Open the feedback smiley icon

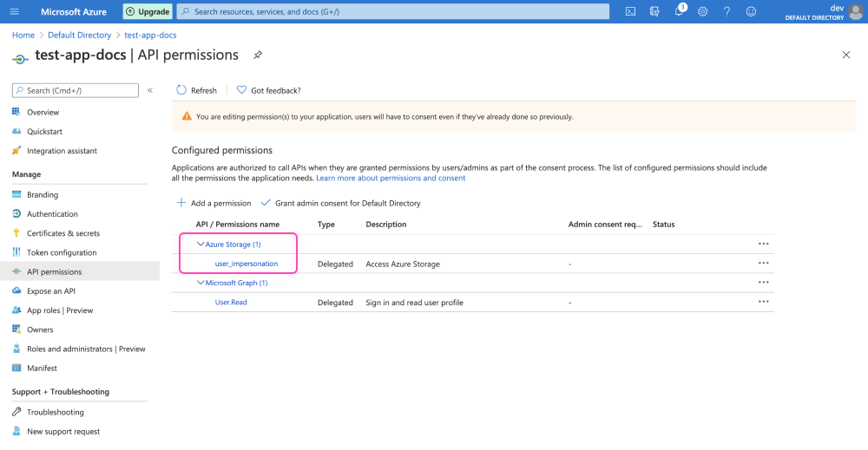coord(751,11)
